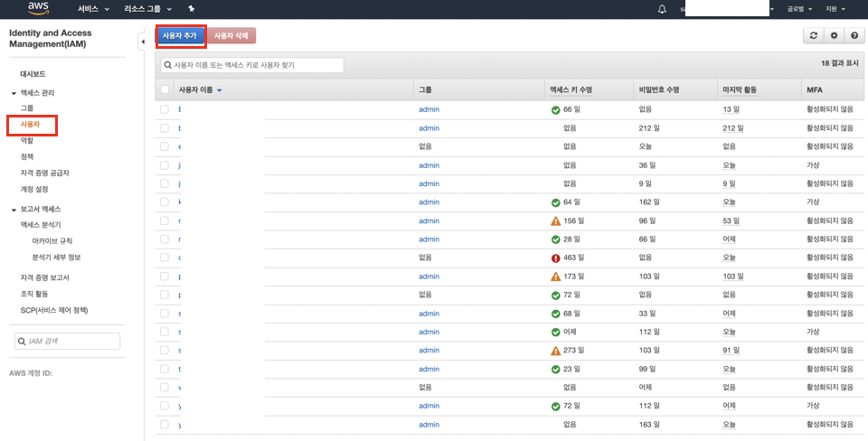Open the 서비스 dropdown menu
The height and width of the screenshot is (441, 868).
[93, 9]
